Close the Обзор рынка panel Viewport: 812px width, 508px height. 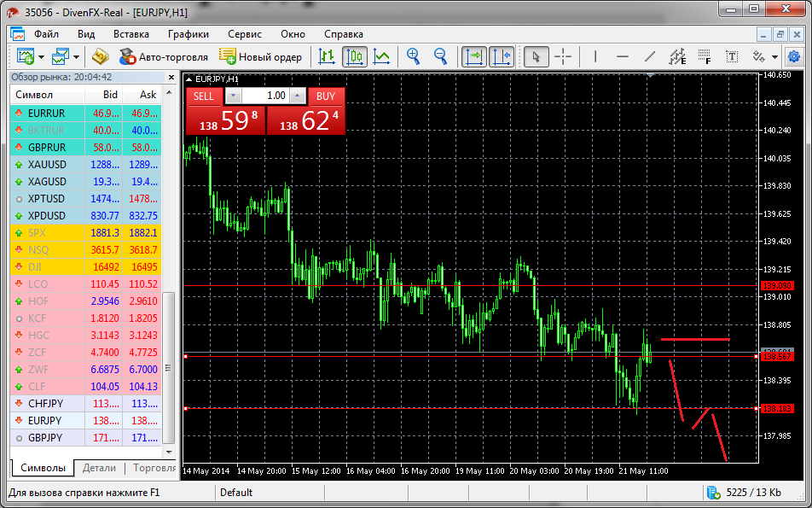pos(171,77)
